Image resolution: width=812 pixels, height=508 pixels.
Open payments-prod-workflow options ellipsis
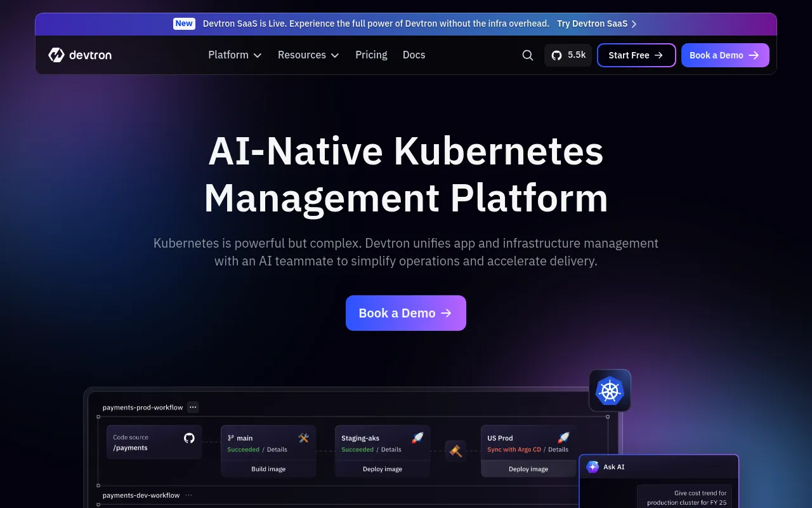(x=193, y=407)
